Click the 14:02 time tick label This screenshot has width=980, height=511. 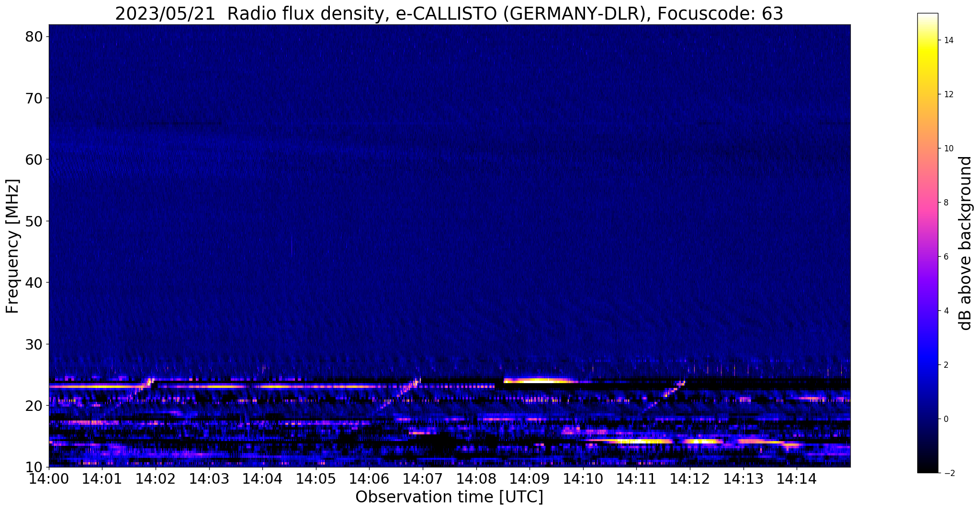[x=156, y=479]
